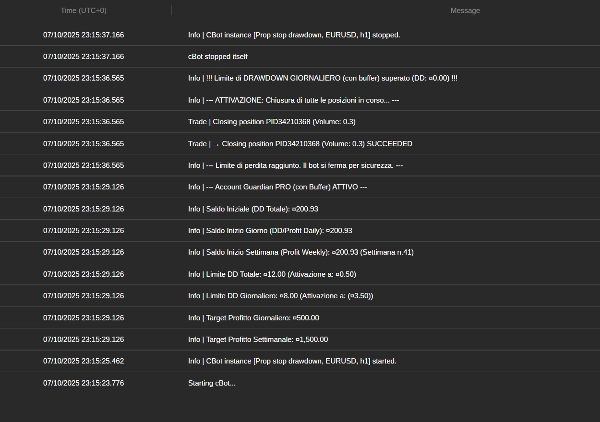
Task: Select the 'Limite DD Totale' log row
Action: 272,274
